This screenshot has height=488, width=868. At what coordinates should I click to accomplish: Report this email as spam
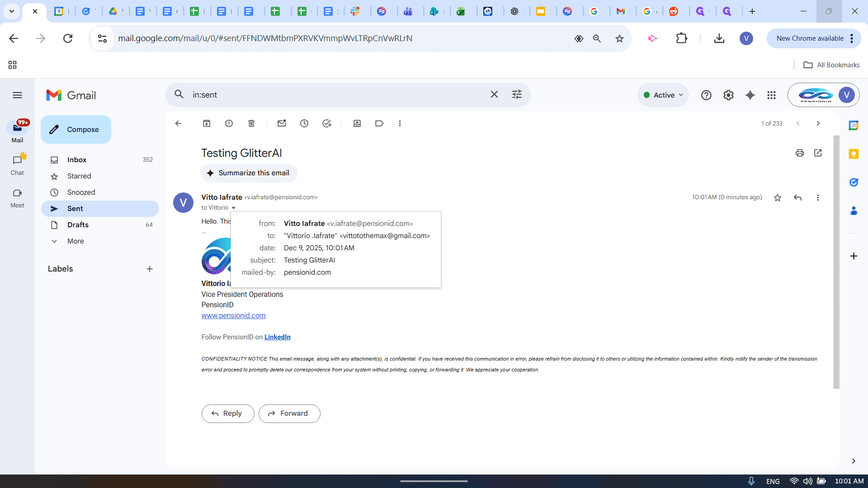pyautogui.click(x=229, y=123)
